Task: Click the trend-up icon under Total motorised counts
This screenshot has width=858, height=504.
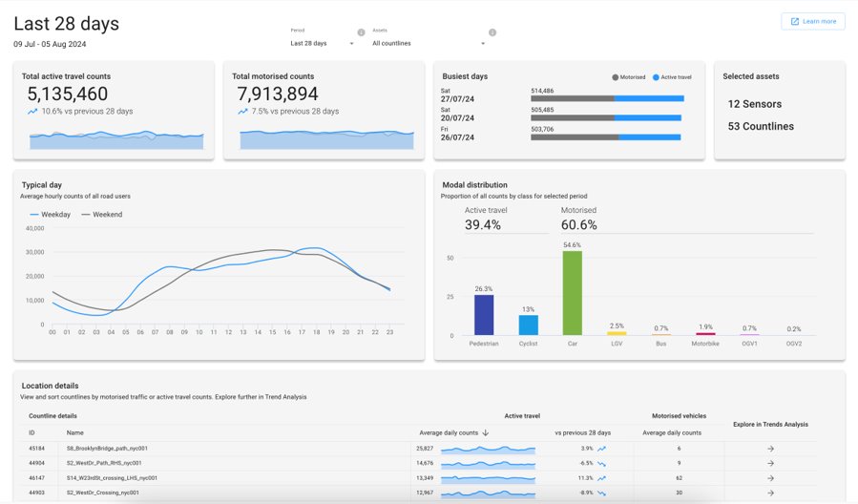Action: (x=243, y=112)
